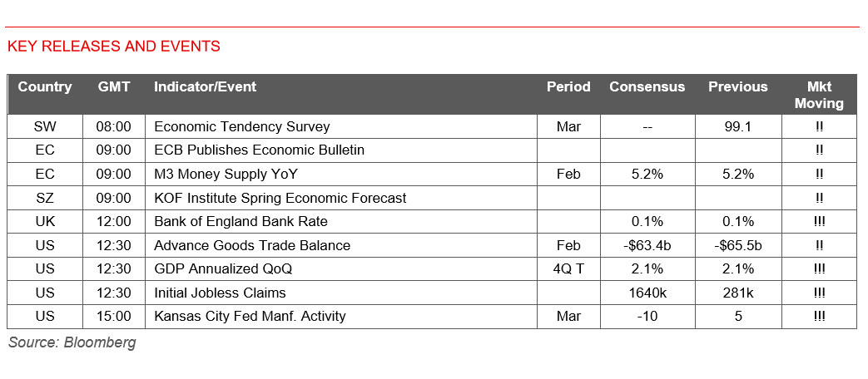Click the 1640k consensus value
868x379 pixels.
647,293
